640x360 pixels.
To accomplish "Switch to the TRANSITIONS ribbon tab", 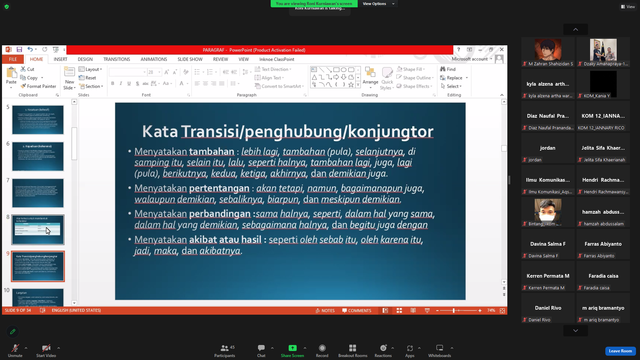I will click(117, 59).
